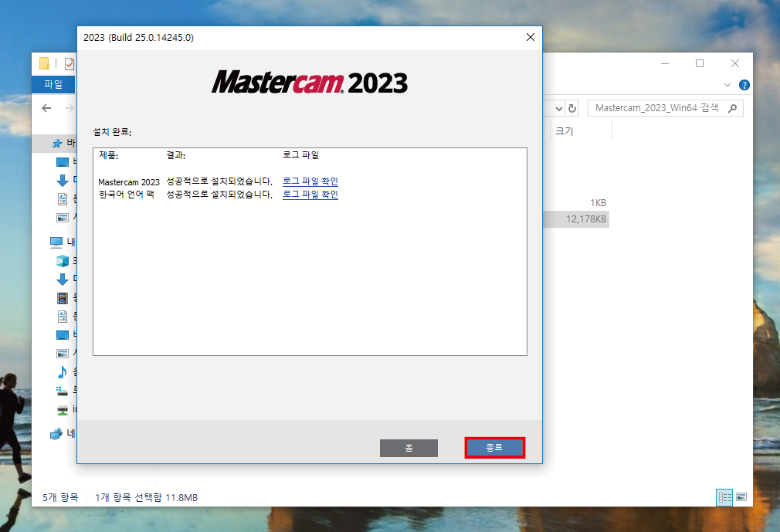The height and width of the screenshot is (532, 780).
Task: Switch Explorer to details view icon
Action: pyautogui.click(x=725, y=497)
